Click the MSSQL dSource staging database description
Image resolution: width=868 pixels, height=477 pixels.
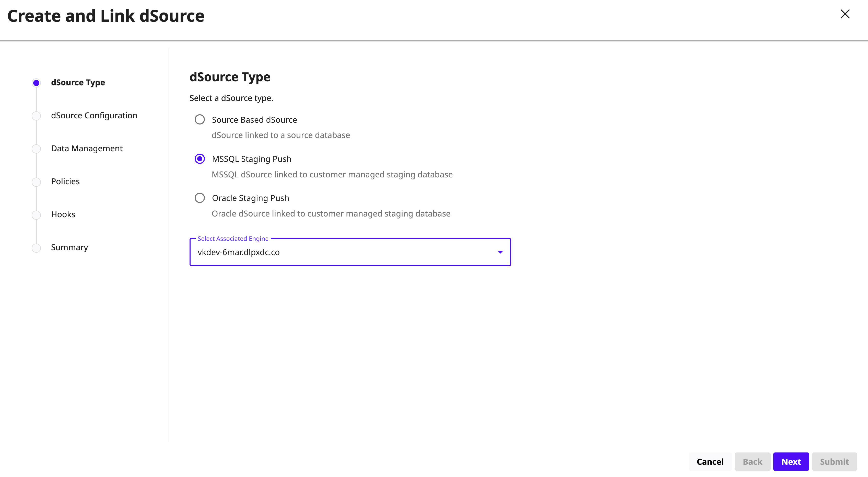tap(332, 175)
